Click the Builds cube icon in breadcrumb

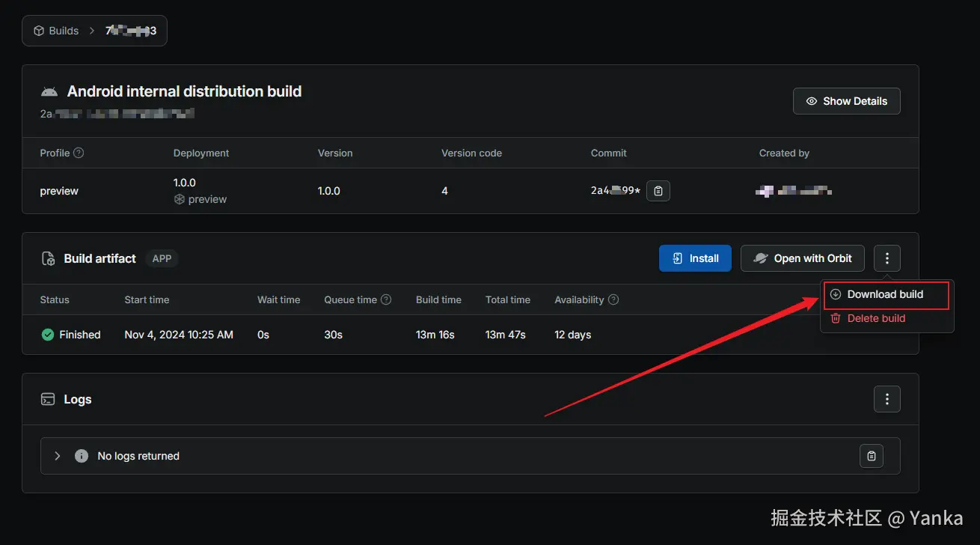click(39, 31)
